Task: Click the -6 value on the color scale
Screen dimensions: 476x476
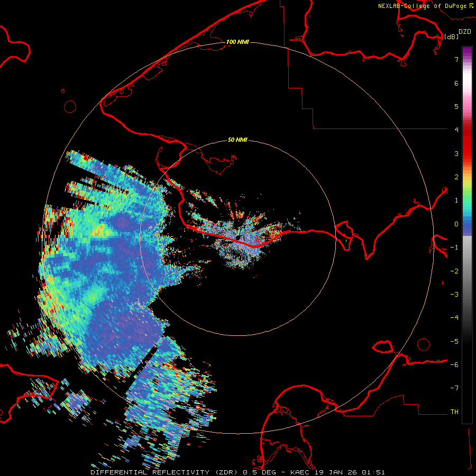Action: point(454,365)
